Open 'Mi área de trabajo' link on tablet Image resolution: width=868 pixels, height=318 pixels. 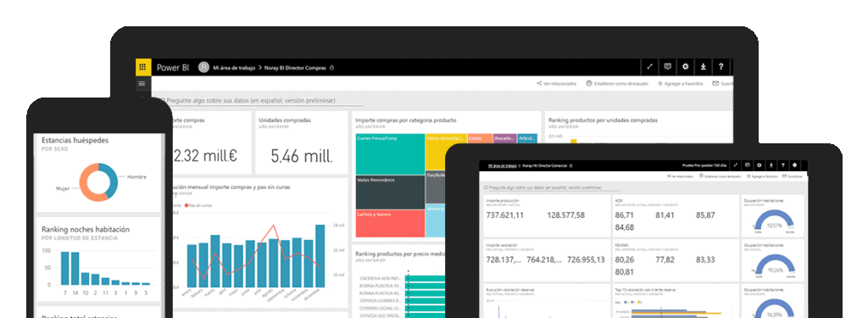click(x=502, y=165)
